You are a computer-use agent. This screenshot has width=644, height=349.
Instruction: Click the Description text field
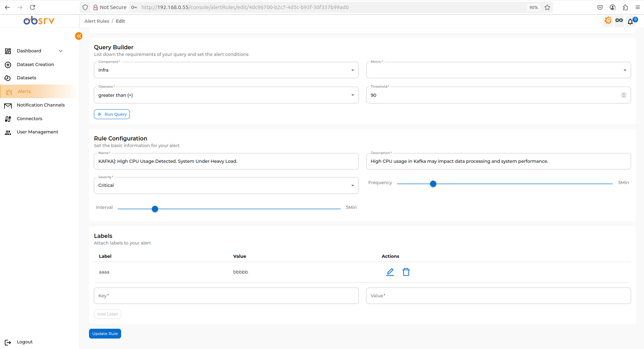click(x=498, y=161)
